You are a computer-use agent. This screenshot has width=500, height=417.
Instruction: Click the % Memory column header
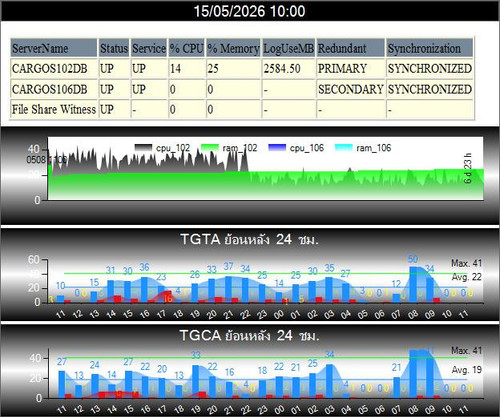(233, 48)
